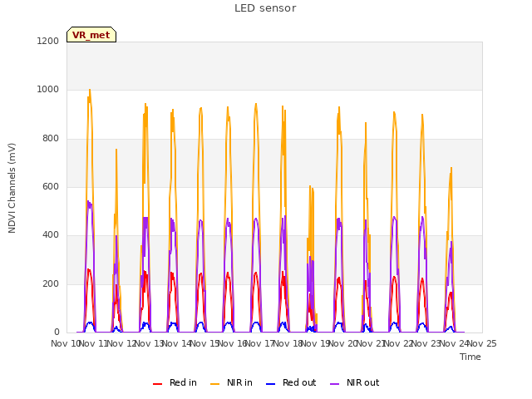Click the Time axis label
Screen dimensions: 532x399
[470, 357]
